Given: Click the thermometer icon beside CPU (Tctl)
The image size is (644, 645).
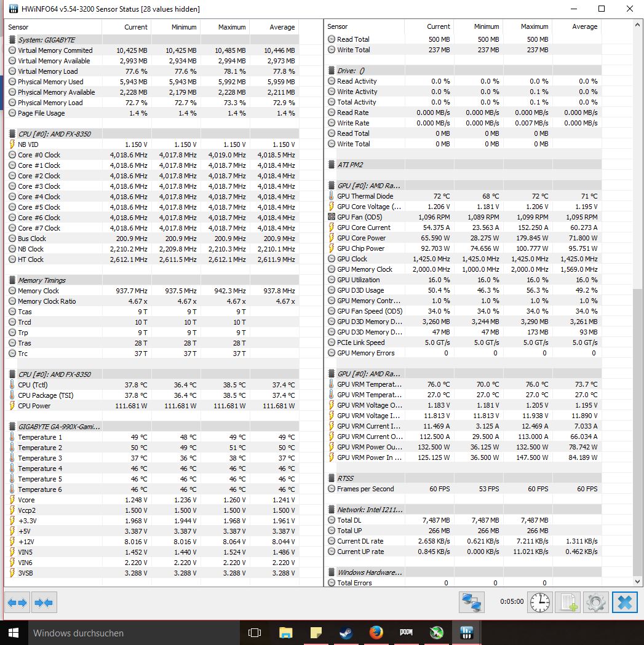Looking at the screenshot, I should tap(12, 385).
